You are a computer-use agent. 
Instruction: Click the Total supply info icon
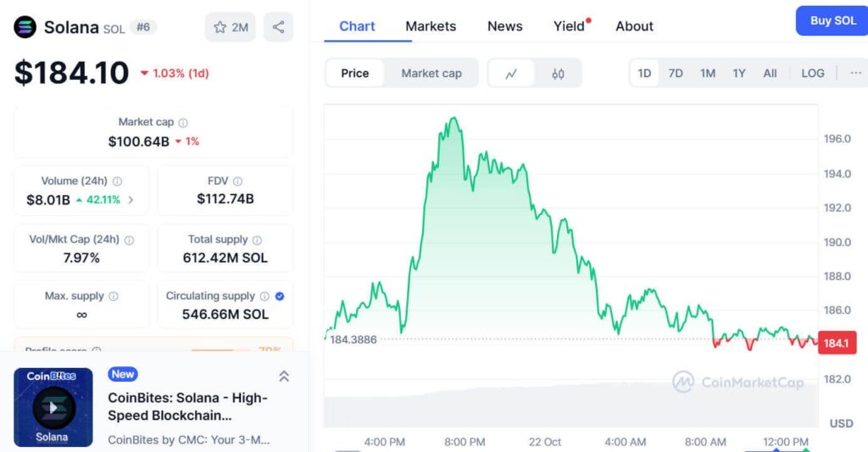[x=257, y=240]
